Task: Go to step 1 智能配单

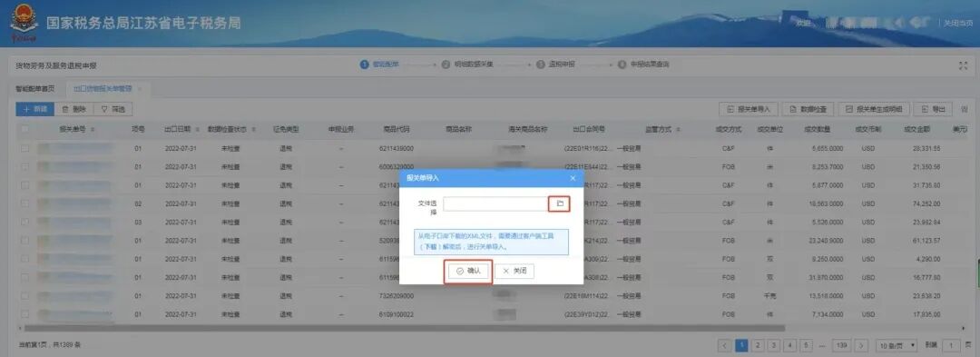Action: pos(380,64)
